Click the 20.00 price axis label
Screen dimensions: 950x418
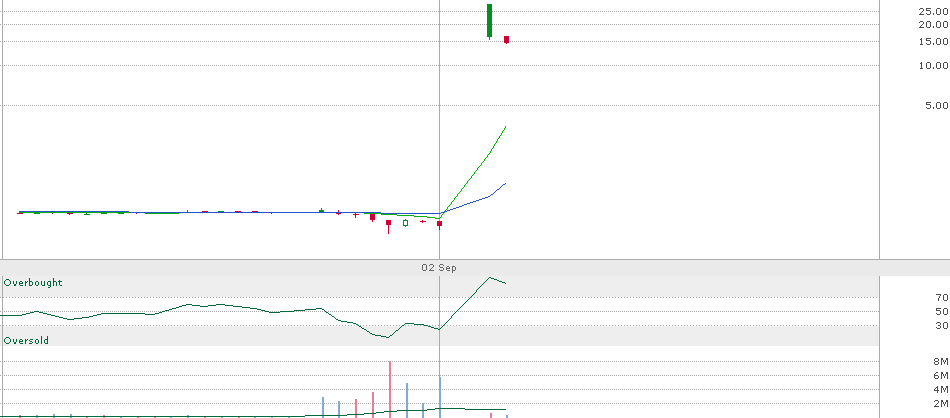[934, 24]
